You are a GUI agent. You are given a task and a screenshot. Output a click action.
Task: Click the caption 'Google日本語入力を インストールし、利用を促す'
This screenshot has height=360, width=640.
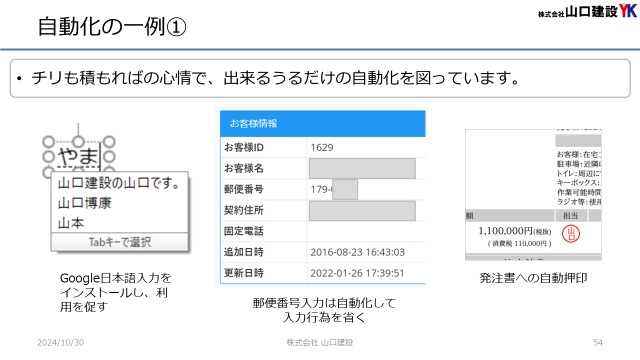tap(116, 292)
